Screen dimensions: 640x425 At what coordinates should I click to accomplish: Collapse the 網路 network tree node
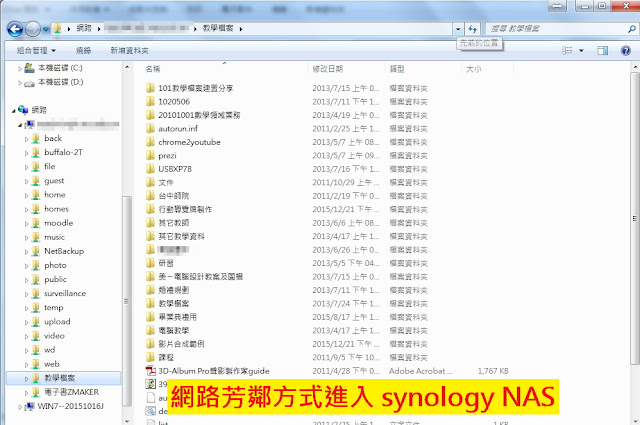(13, 111)
